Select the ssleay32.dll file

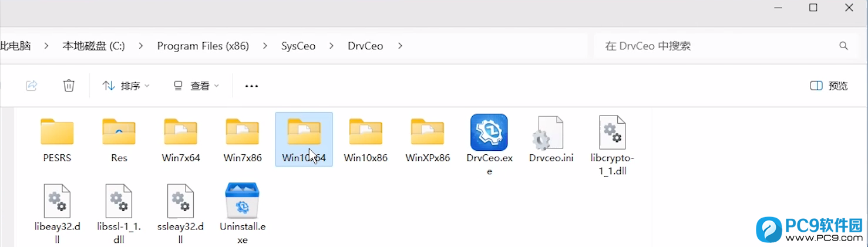pyautogui.click(x=180, y=201)
